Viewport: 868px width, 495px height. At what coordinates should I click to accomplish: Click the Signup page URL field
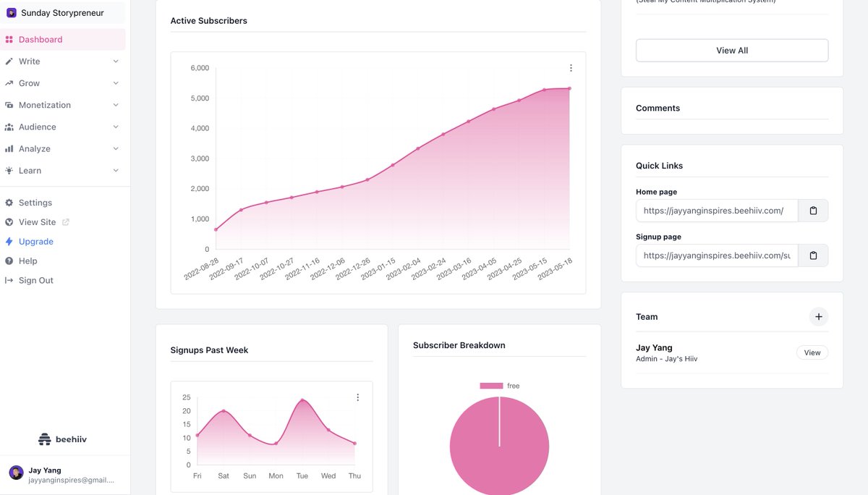tap(717, 255)
